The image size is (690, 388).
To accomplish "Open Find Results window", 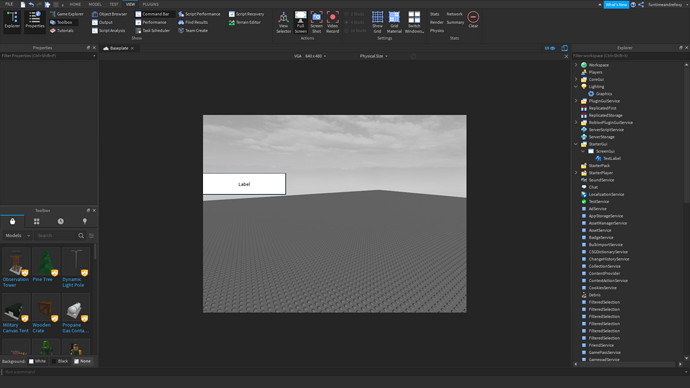I will click(x=193, y=22).
